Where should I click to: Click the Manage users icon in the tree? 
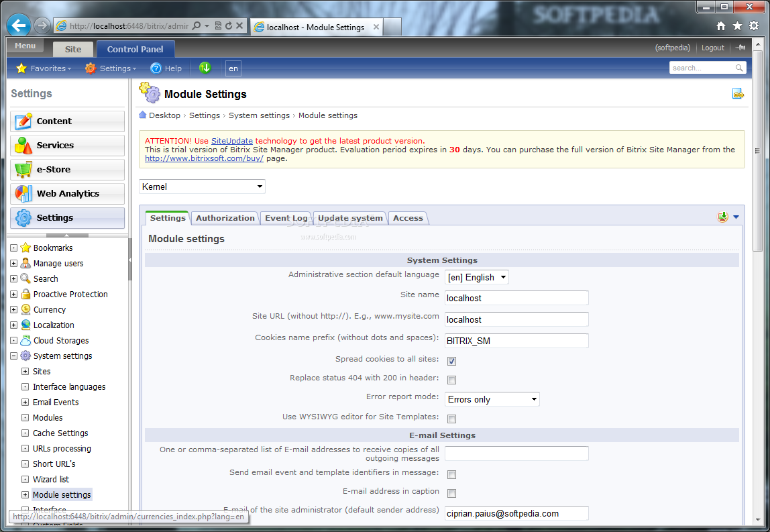pos(25,263)
